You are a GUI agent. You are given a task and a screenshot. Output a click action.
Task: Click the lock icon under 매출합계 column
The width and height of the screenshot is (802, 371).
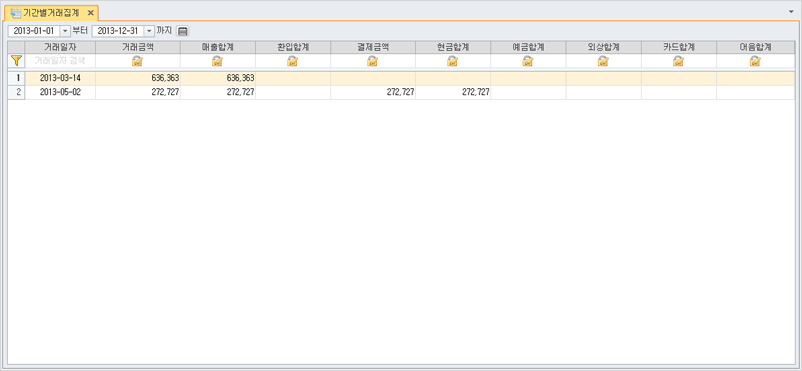pyautogui.click(x=217, y=61)
